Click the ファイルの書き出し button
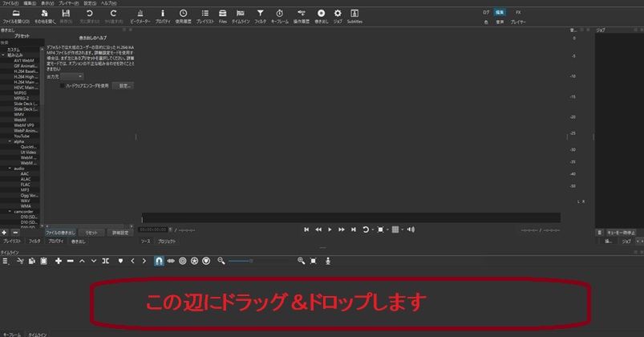 coord(62,232)
